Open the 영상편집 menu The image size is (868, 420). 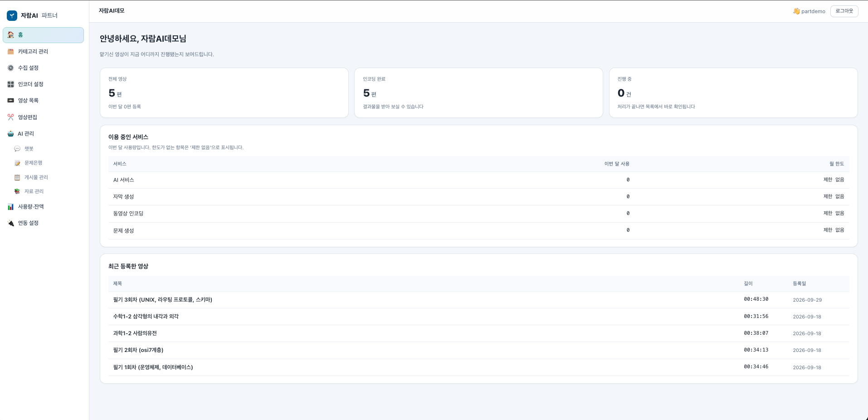pyautogui.click(x=43, y=117)
